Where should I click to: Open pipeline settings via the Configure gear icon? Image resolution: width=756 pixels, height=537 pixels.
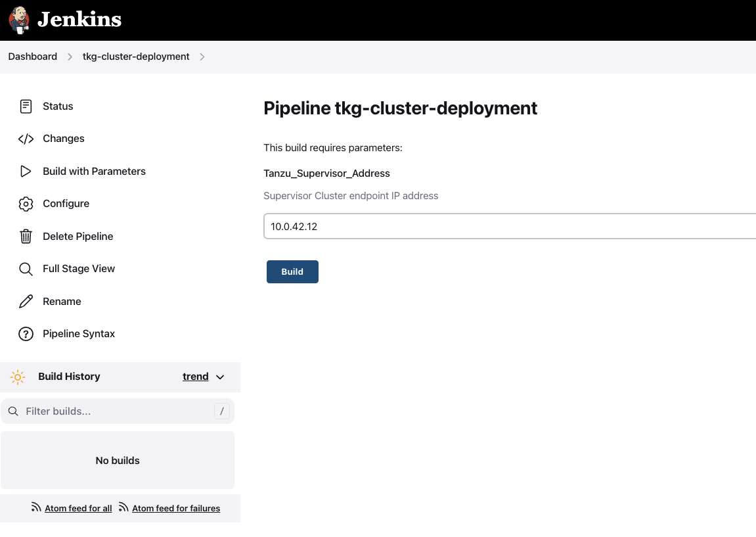(x=26, y=203)
